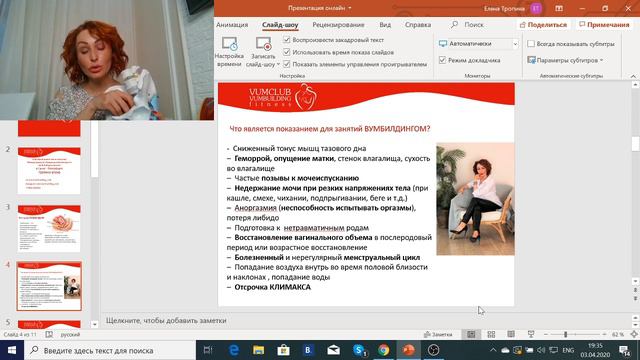Click the woman's photo on the slide
The height and width of the screenshot is (360, 640).
475,199
